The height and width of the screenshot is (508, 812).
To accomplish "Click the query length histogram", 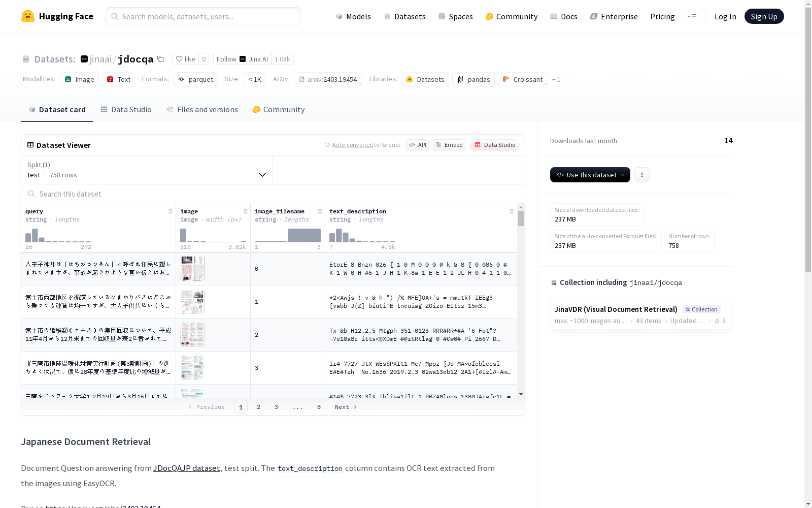I will [x=58, y=235].
